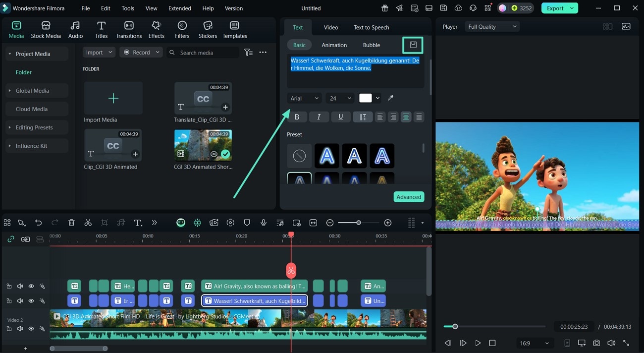The height and width of the screenshot is (353, 644).
Task: Click the Export button
Action: click(x=560, y=8)
